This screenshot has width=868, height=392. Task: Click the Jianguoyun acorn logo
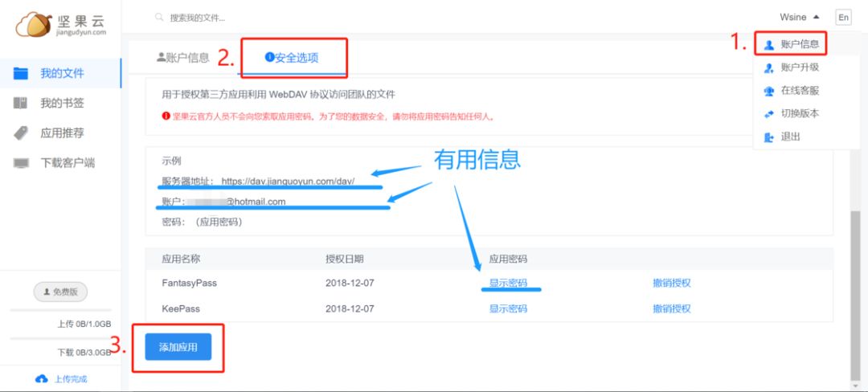pos(33,24)
